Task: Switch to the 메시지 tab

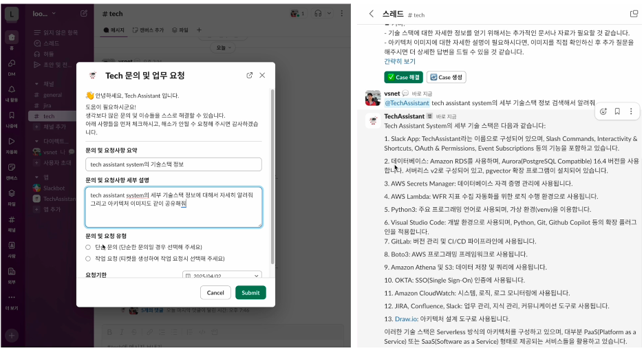Action: [114, 30]
